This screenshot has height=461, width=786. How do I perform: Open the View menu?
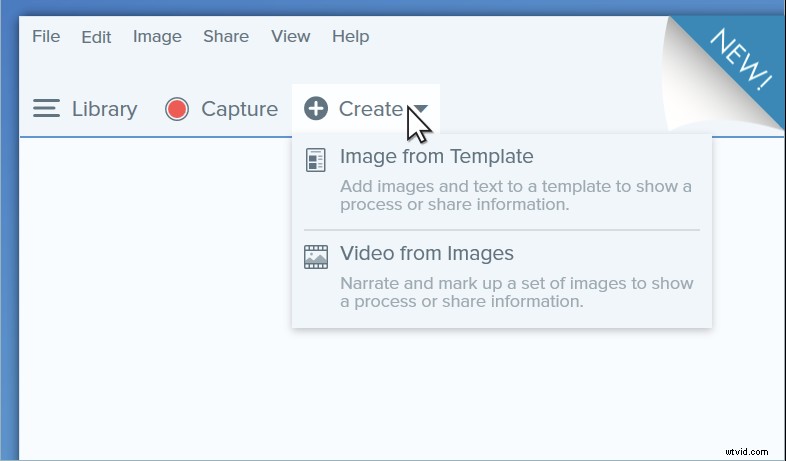(291, 37)
